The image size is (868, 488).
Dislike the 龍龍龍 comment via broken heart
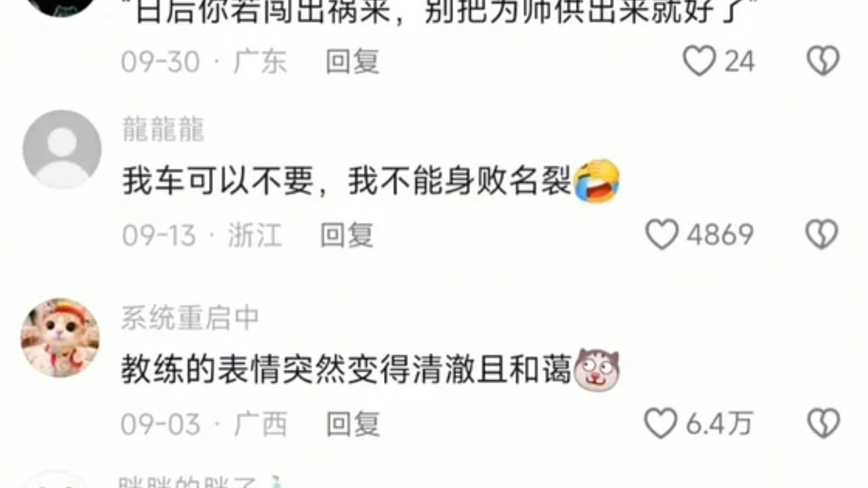(823, 234)
